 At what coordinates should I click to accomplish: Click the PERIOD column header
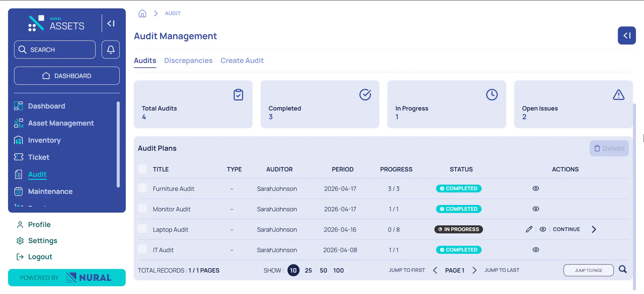coord(342,169)
